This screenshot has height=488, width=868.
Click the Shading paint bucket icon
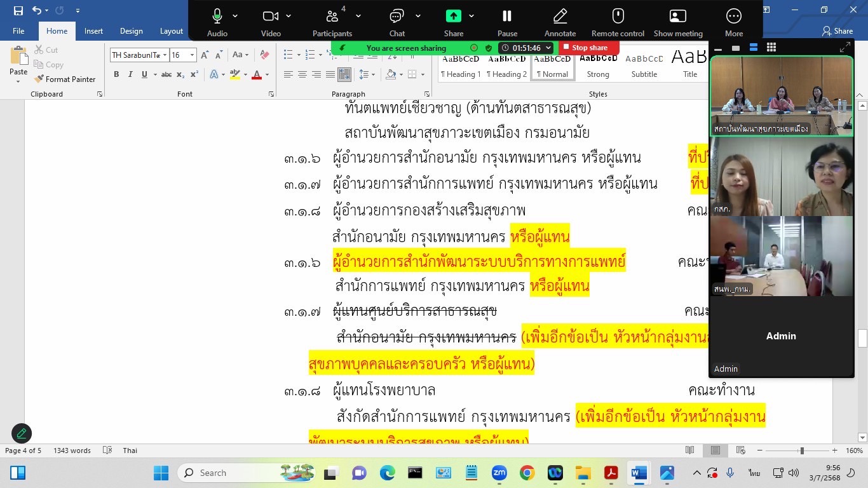click(391, 74)
